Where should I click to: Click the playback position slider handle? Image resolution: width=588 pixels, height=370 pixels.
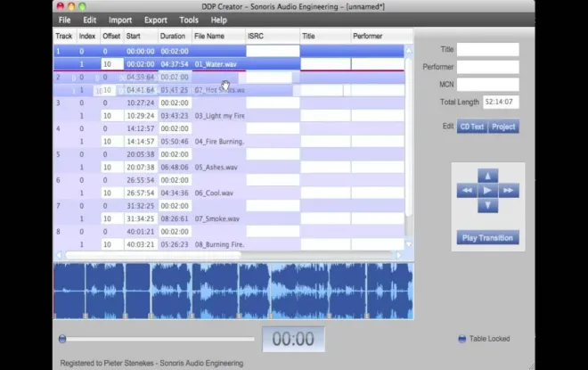tap(62, 339)
